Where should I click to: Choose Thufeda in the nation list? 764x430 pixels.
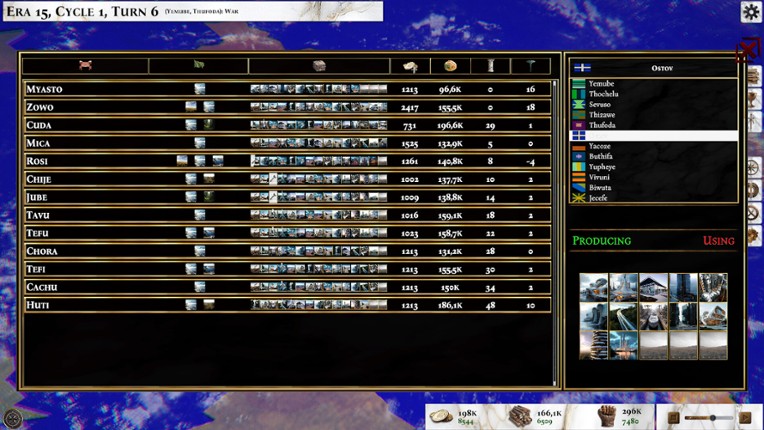pyautogui.click(x=602, y=126)
